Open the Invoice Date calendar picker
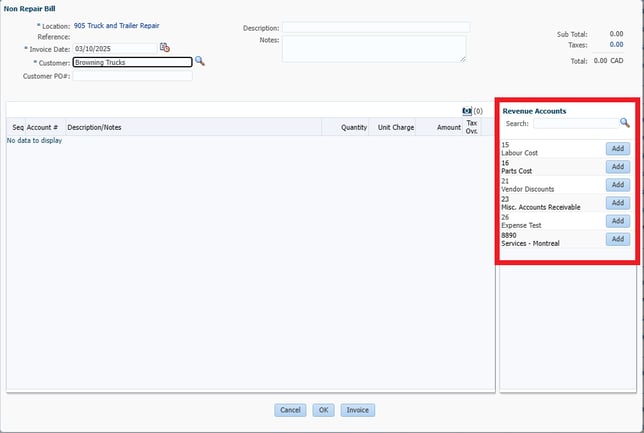Image resolution: width=644 pixels, height=433 pixels. click(165, 48)
